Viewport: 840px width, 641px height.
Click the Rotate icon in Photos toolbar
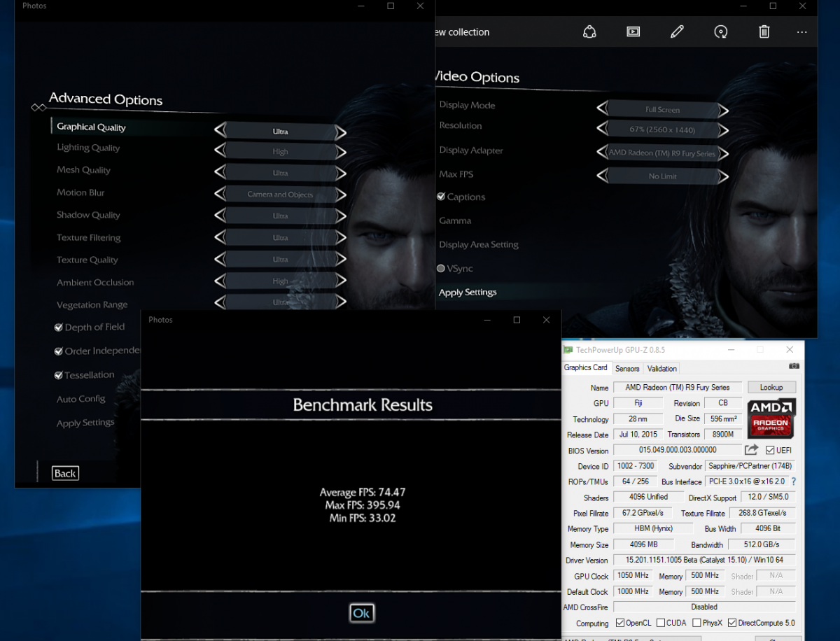[x=721, y=31]
